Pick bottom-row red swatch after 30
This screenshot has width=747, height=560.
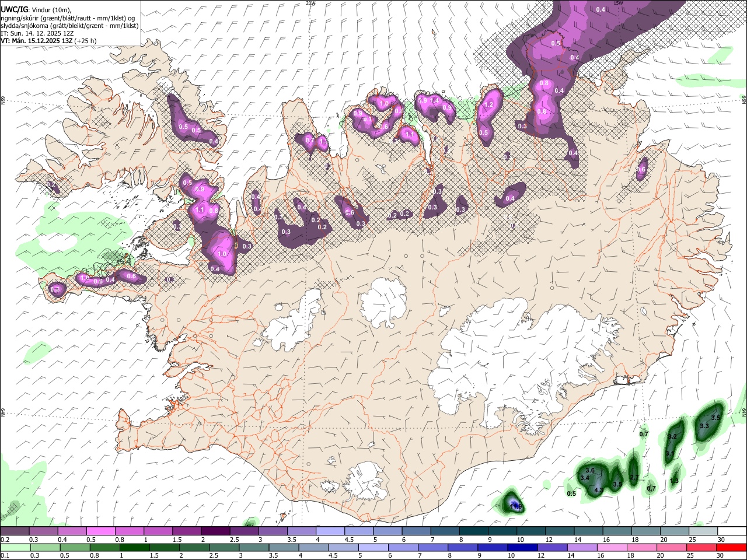(731, 548)
